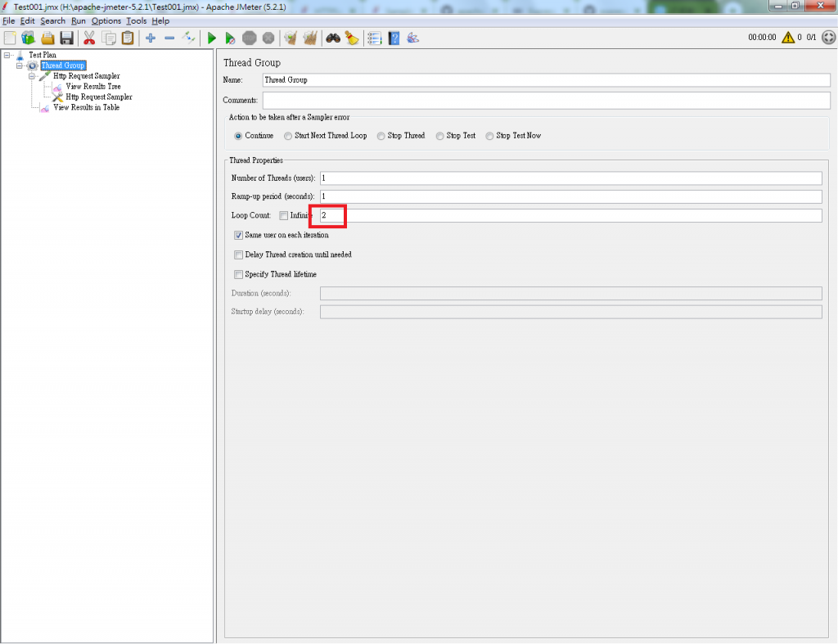The image size is (838, 644).
Task: Open the Function Helper list icon
Action: tap(375, 38)
